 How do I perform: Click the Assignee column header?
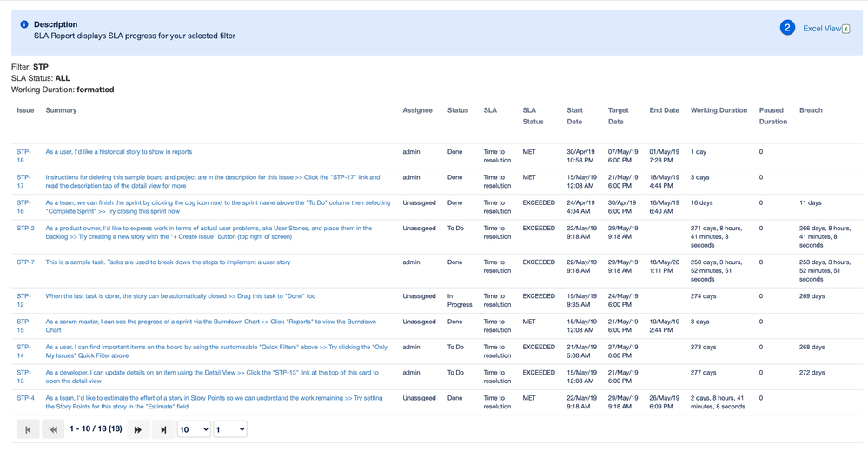(417, 110)
